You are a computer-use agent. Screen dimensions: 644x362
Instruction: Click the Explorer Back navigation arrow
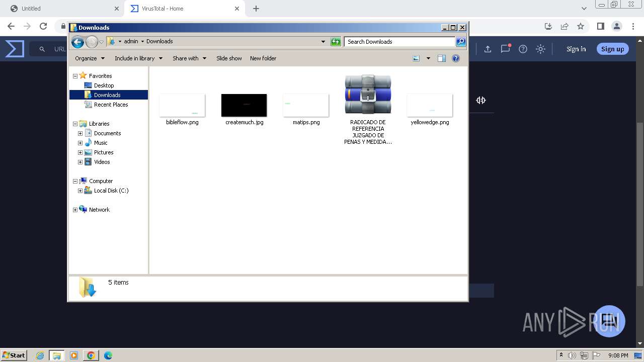77,42
